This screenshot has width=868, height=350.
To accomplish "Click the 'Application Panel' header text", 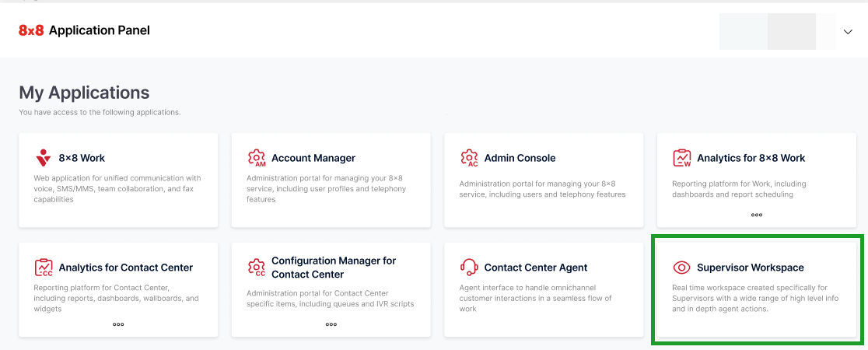I will coord(100,30).
